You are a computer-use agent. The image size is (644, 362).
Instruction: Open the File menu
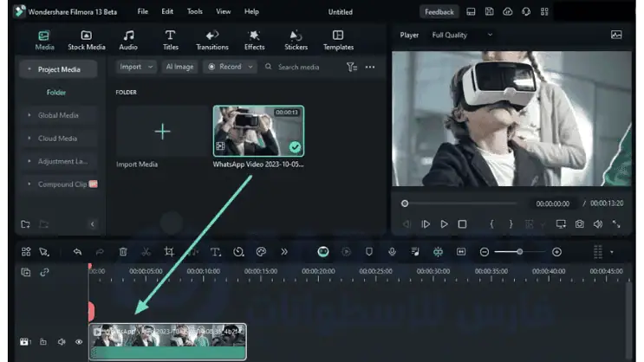point(142,11)
